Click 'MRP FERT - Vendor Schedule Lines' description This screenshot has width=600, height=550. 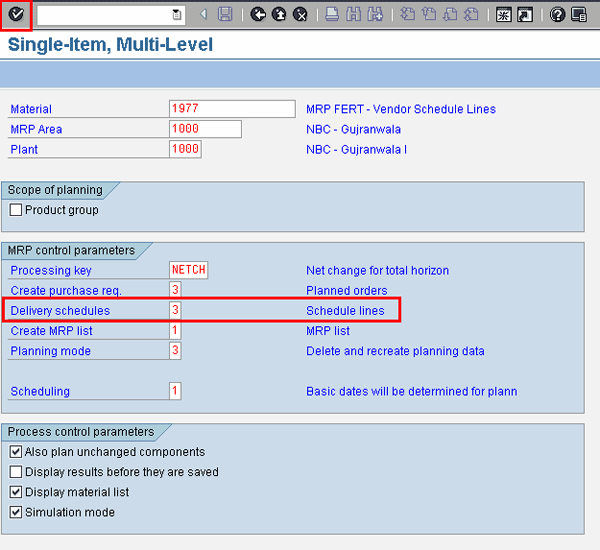(401, 109)
